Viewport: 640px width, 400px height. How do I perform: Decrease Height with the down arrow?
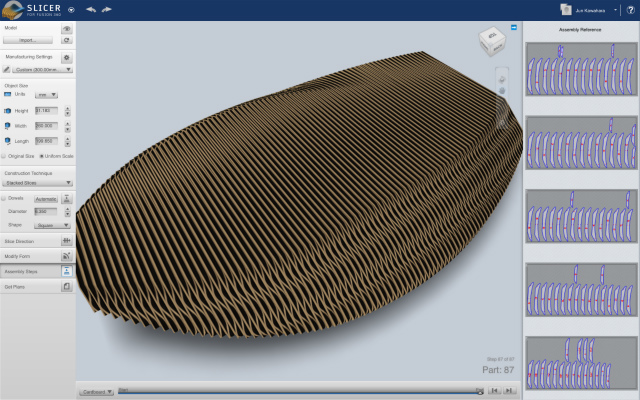tap(67, 113)
